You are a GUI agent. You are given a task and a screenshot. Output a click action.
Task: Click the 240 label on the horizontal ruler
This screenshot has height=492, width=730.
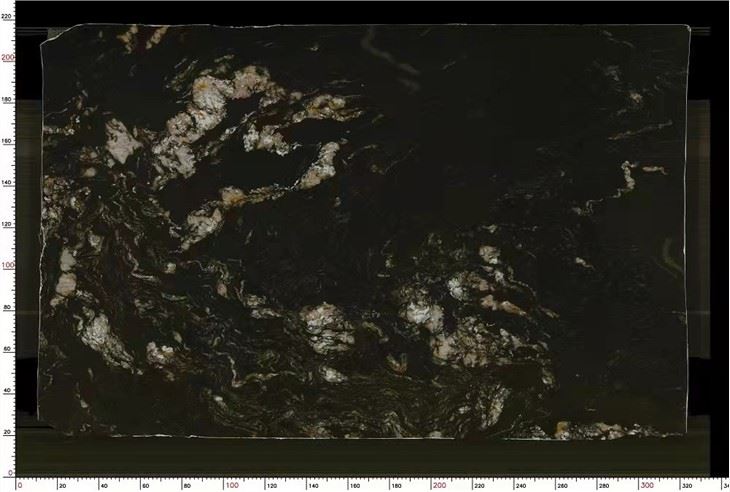tap(520, 486)
